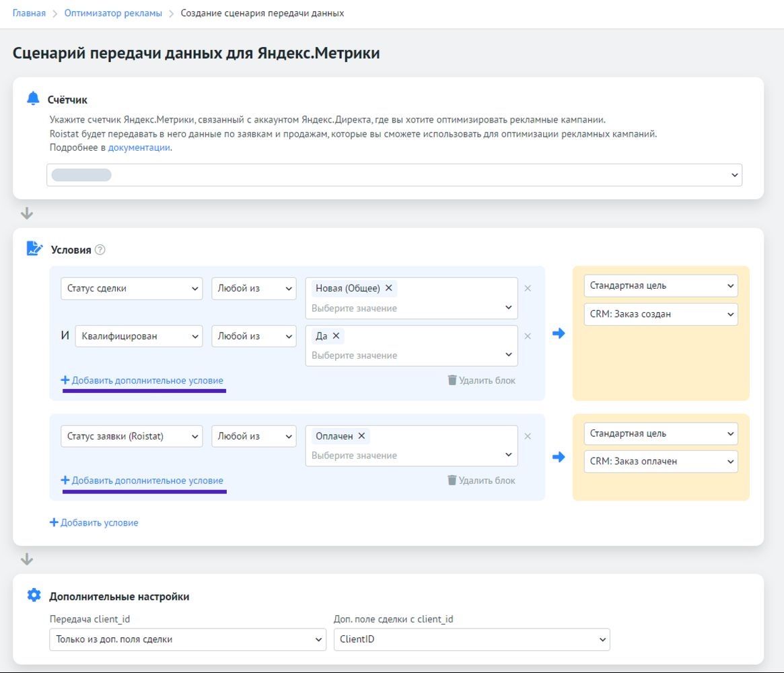Open the Яндекс.Метрика counter dropdown
Viewport: 784px width, 673px height.
coord(394,175)
